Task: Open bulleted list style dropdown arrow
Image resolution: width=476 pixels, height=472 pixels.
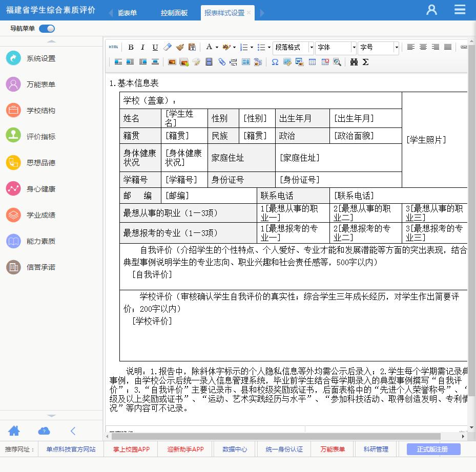Action: [270, 47]
